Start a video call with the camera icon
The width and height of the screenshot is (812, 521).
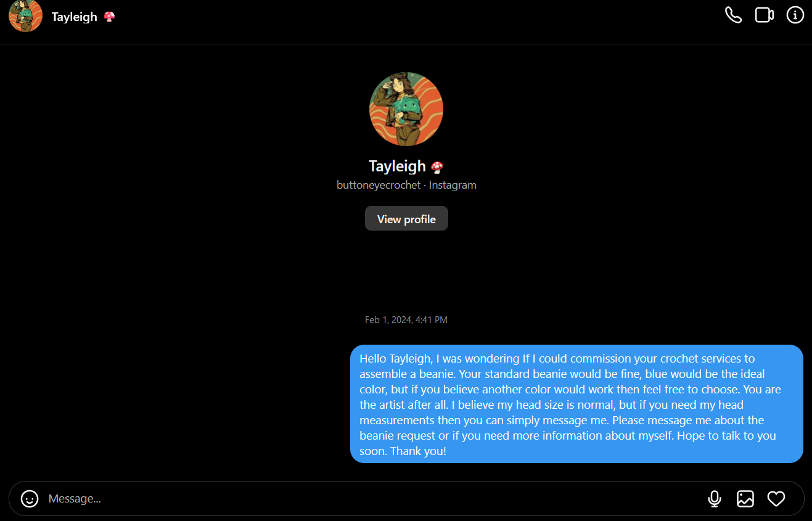coord(765,15)
